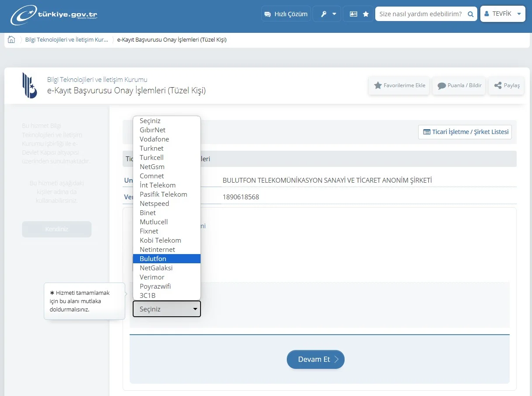Select NetGsm option in the list

coord(152,167)
